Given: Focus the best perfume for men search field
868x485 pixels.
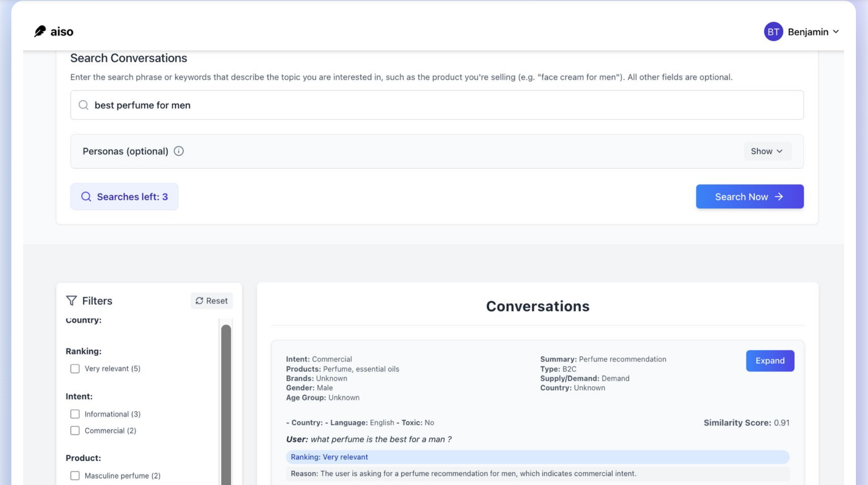Looking at the screenshot, I should [436, 105].
